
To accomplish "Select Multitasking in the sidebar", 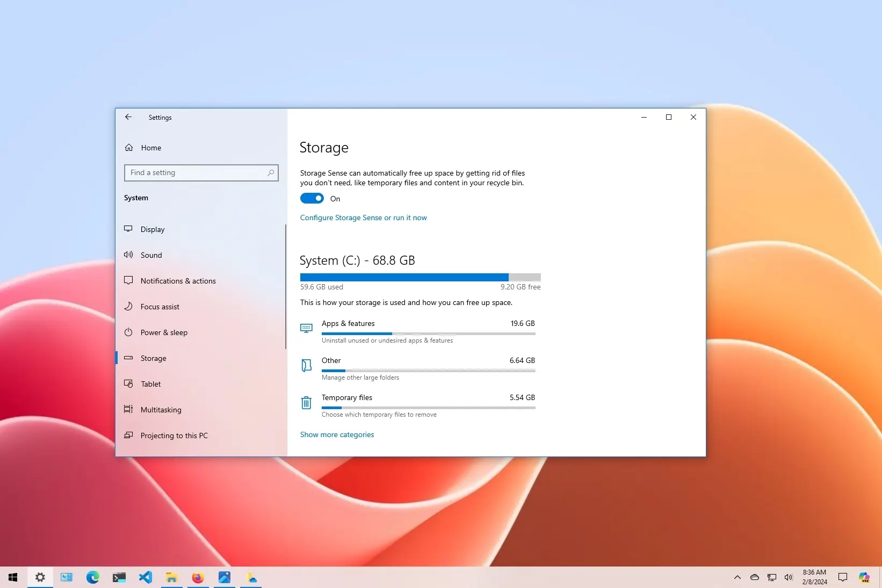I will coord(201,410).
